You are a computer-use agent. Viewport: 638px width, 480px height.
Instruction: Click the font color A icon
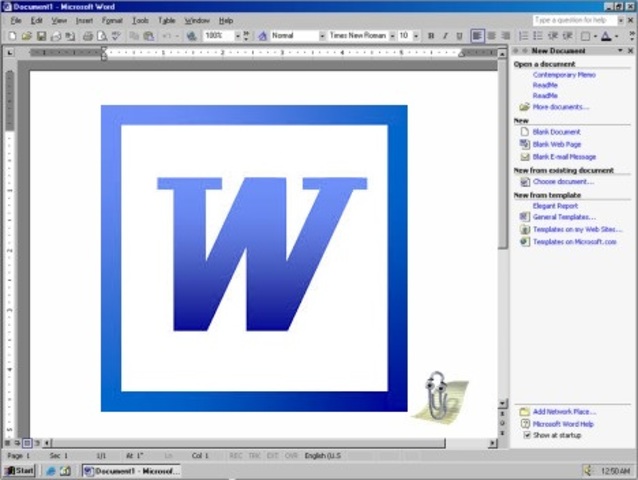click(606, 36)
